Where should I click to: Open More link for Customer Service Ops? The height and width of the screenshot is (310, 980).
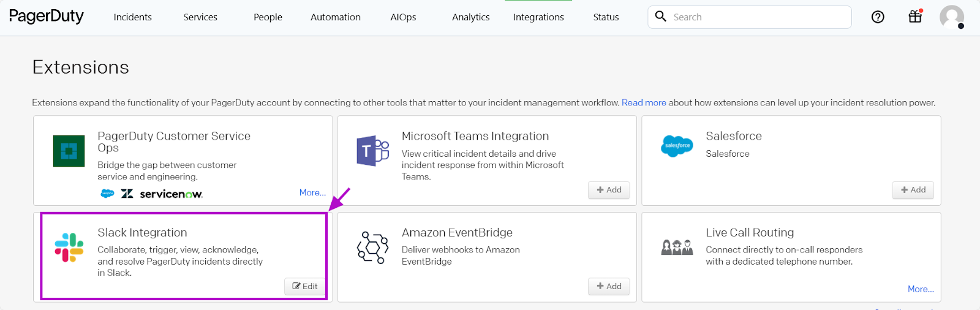pos(312,192)
